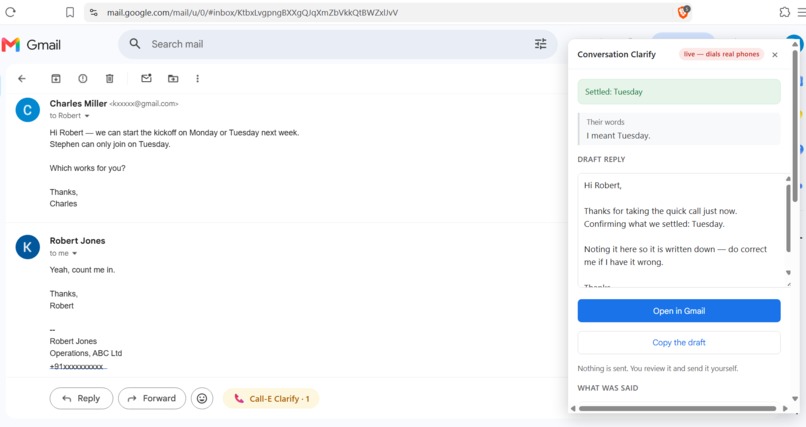This screenshot has width=806, height=427.
Task: Mark conversation as unread
Action: tap(146, 78)
